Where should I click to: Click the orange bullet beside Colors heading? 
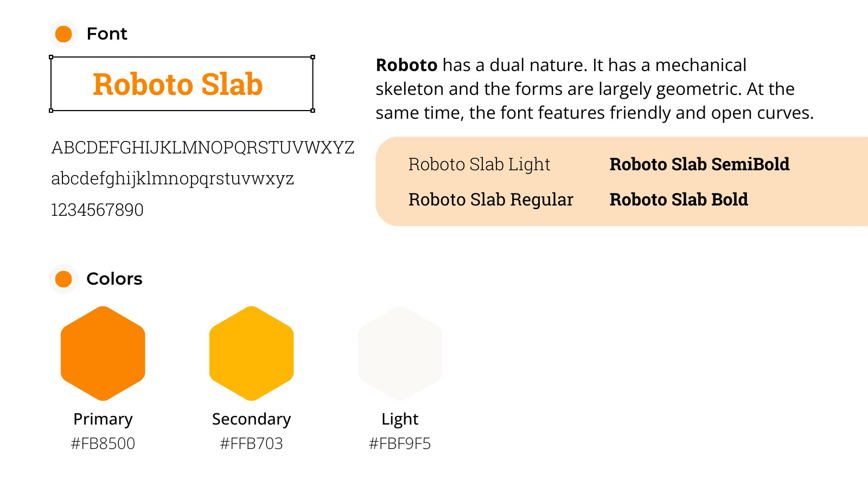(x=63, y=279)
